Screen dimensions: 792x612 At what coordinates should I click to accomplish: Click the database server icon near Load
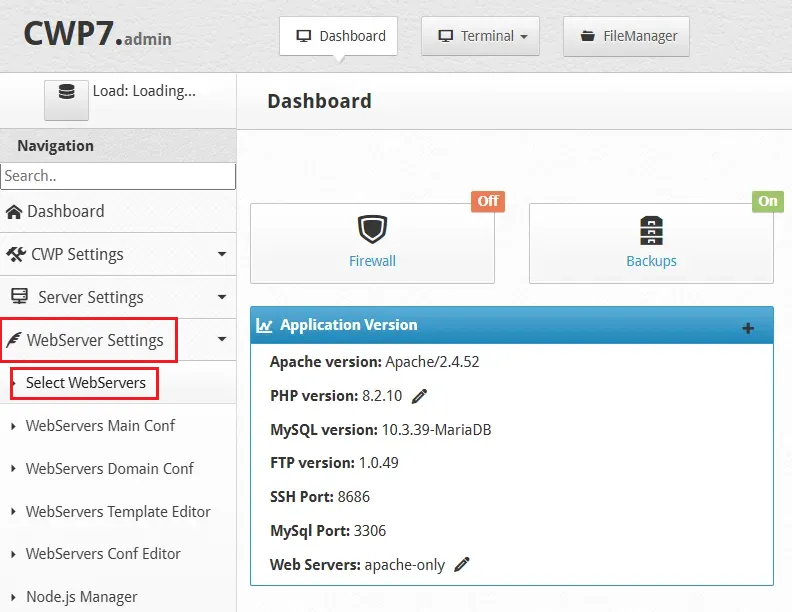coord(66,92)
